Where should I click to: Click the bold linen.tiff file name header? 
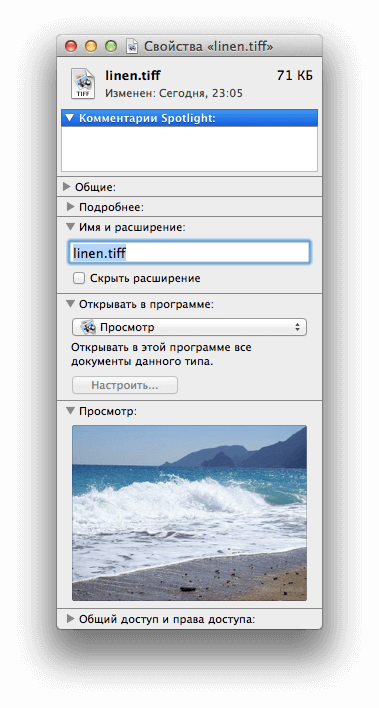click(132, 75)
